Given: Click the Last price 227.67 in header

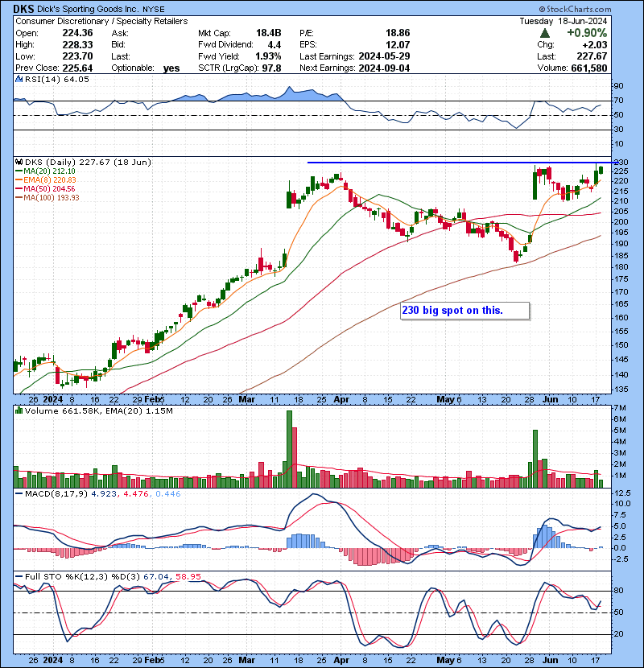Looking at the screenshot, I should [x=592, y=56].
